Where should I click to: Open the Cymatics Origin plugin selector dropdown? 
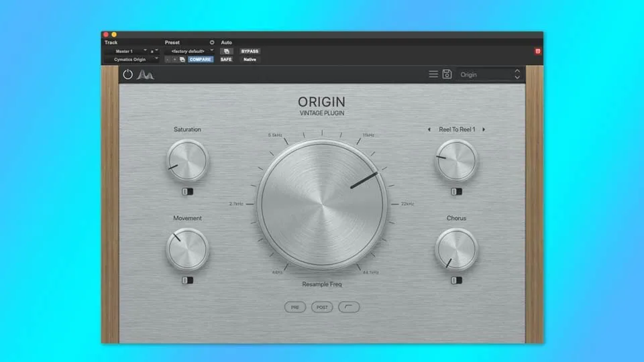131,60
